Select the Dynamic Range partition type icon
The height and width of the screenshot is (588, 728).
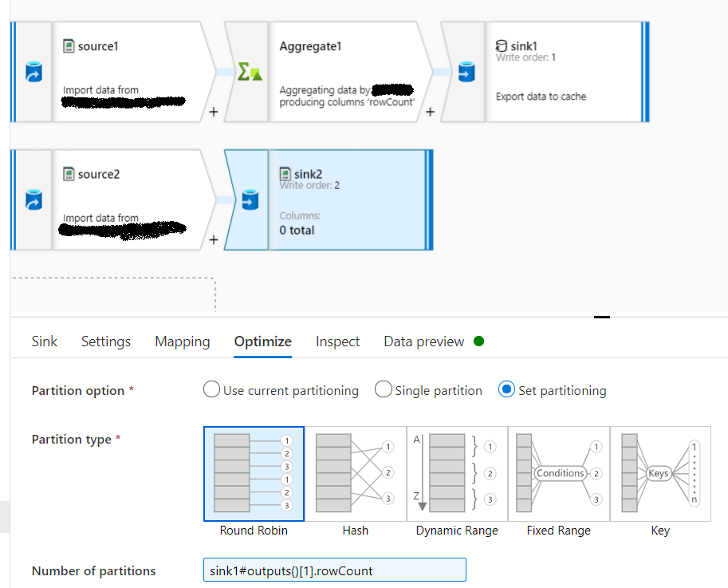pyautogui.click(x=456, y=473)
